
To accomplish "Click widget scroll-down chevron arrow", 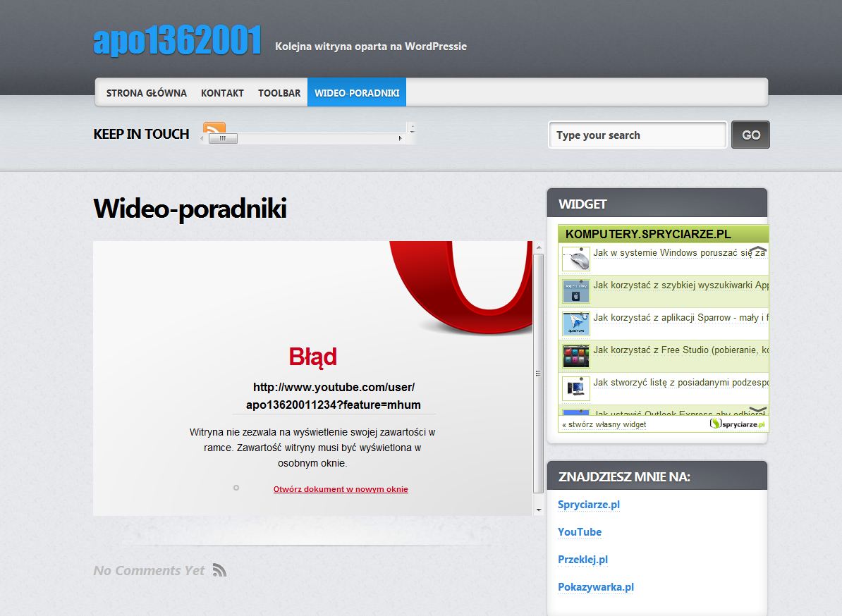I will coord(757,409).
